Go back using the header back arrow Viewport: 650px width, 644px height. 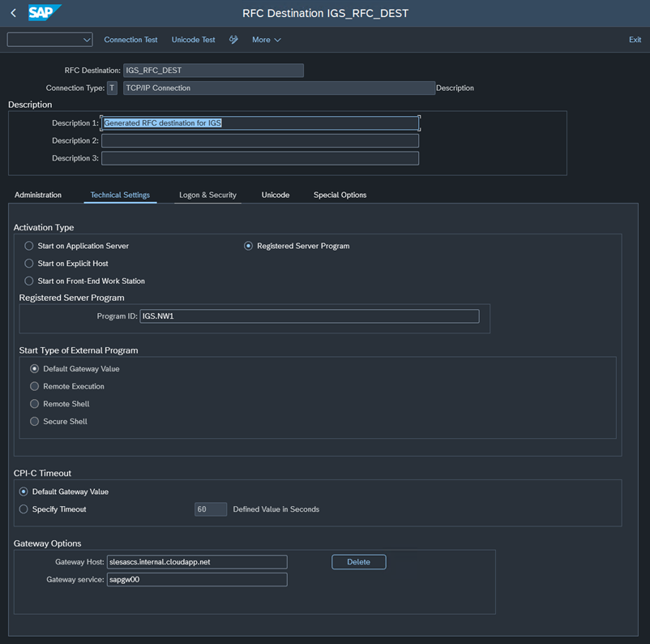pyautogui.click(x=13, y=13)
